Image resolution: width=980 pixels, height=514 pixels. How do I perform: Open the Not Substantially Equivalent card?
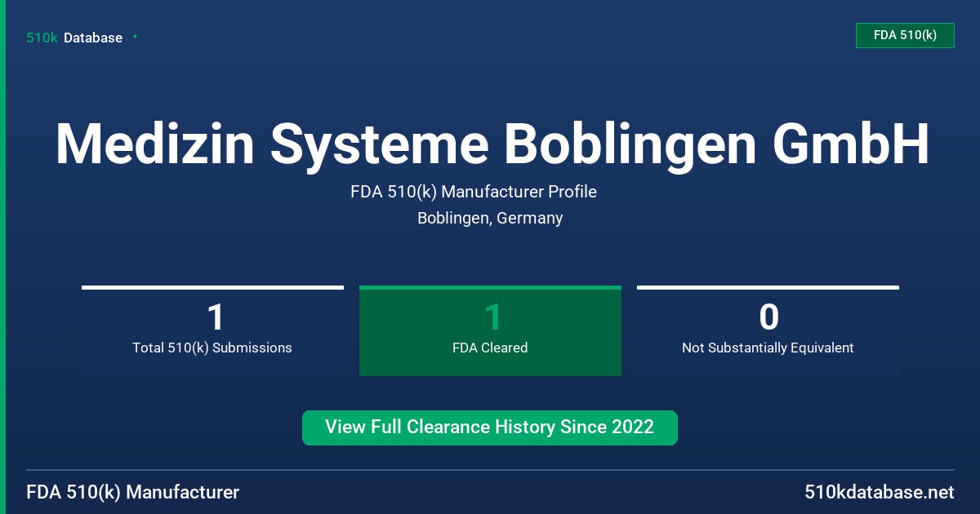tap(768, 330)
